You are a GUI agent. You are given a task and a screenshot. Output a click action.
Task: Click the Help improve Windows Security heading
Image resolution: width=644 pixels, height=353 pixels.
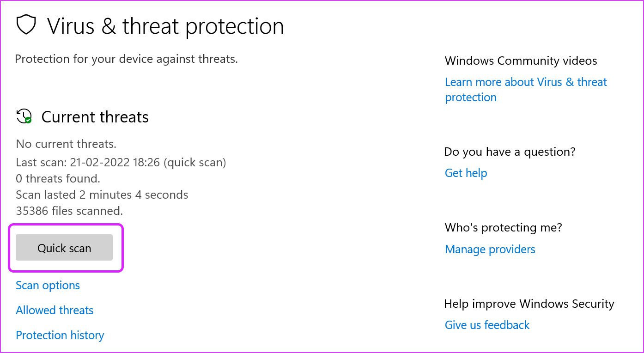[x=529, y=304]
